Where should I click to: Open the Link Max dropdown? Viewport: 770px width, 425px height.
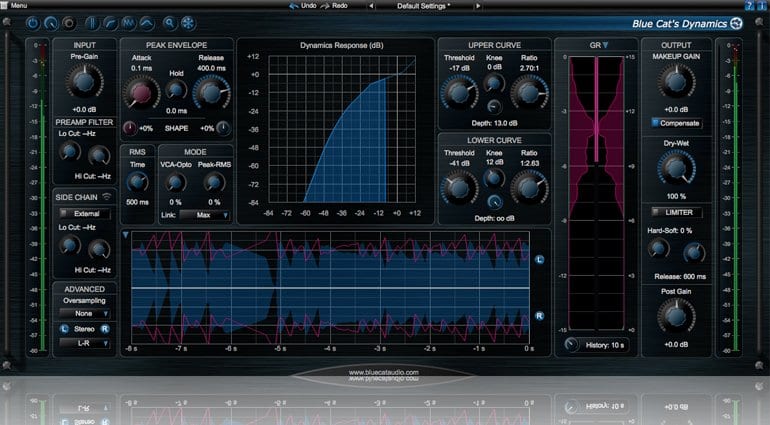click(205, 215)
